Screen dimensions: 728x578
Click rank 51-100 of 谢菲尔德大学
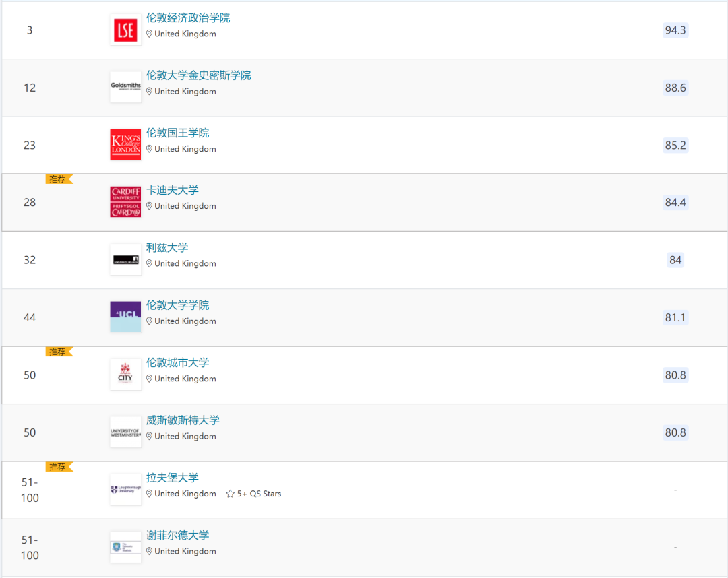[x=30, y=548]
